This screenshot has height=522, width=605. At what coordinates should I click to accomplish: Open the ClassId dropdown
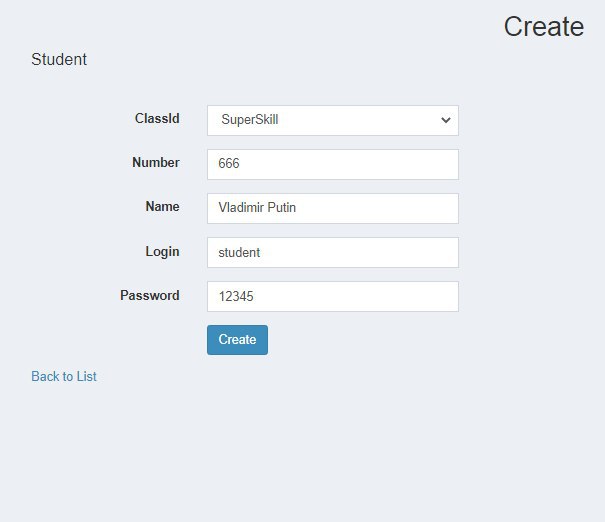[x=332, y=120]
